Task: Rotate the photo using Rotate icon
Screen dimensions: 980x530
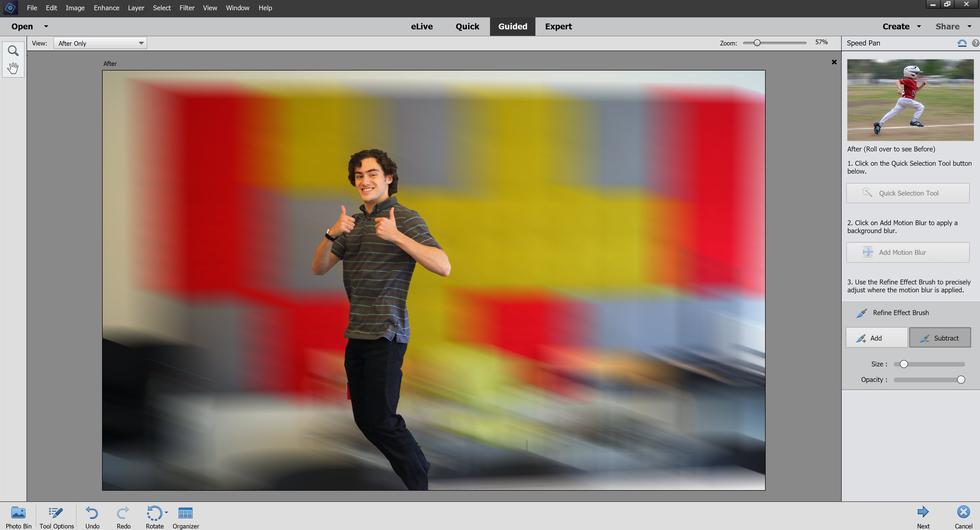Action: tap(153, 515)
